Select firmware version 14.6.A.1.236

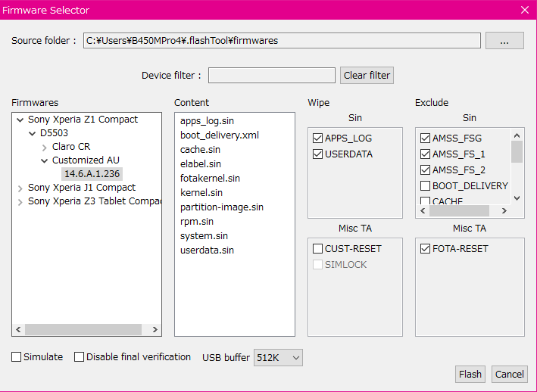[x=92, y=174]
